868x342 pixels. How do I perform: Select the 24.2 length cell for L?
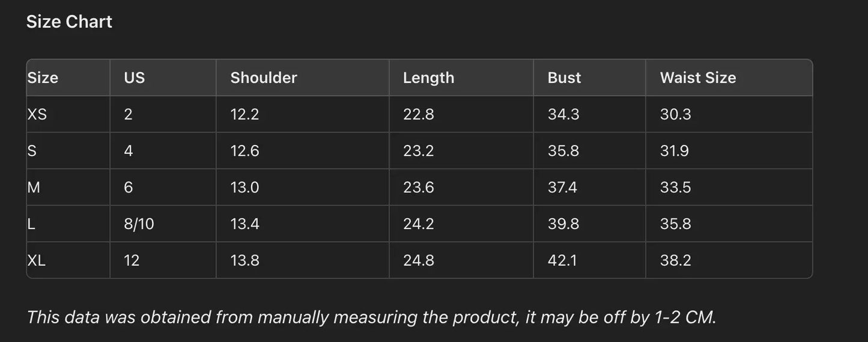click(x=418, y=224)
